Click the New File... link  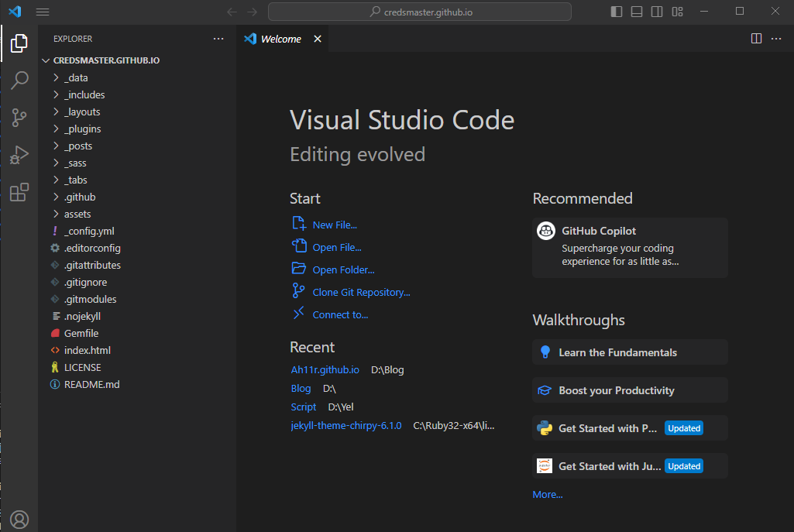click(335, 225)
